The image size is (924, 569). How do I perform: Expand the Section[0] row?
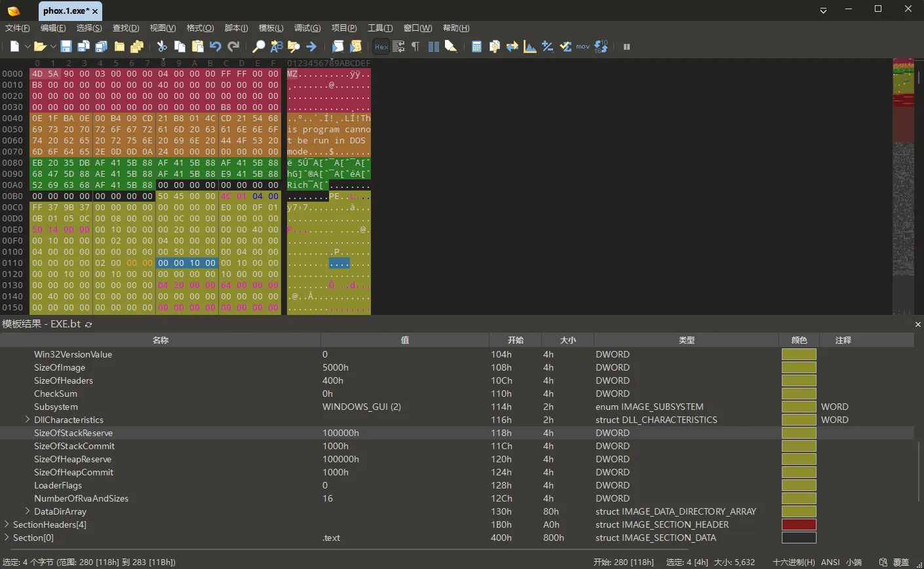click(x=7, y=537)
